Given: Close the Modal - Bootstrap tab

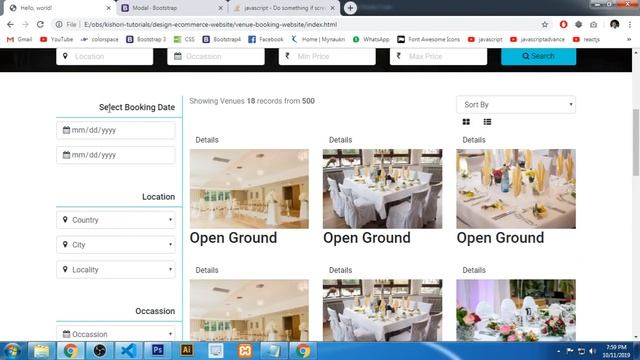Looking at the screenshot, I should (x=220, y=8).
